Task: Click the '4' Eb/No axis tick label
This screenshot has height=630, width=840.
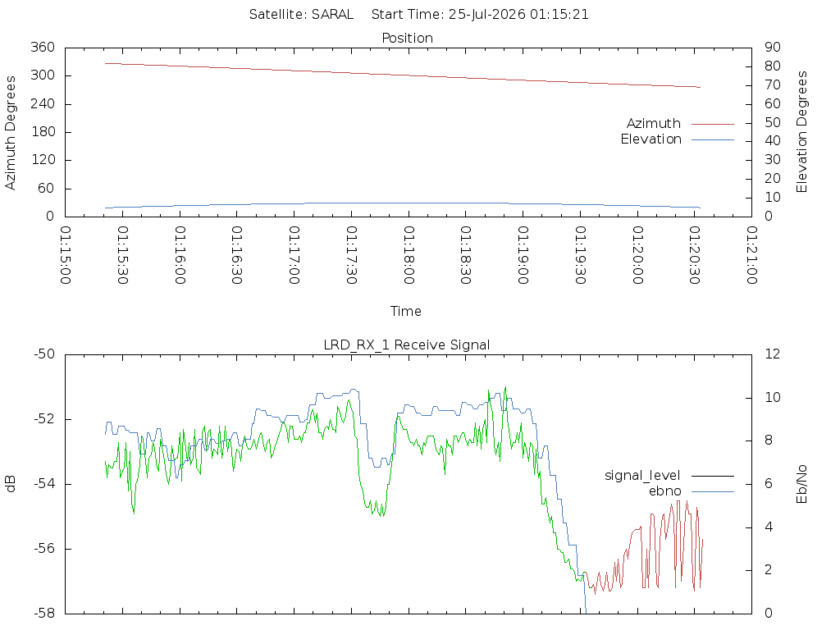Action: click(769, 527)
